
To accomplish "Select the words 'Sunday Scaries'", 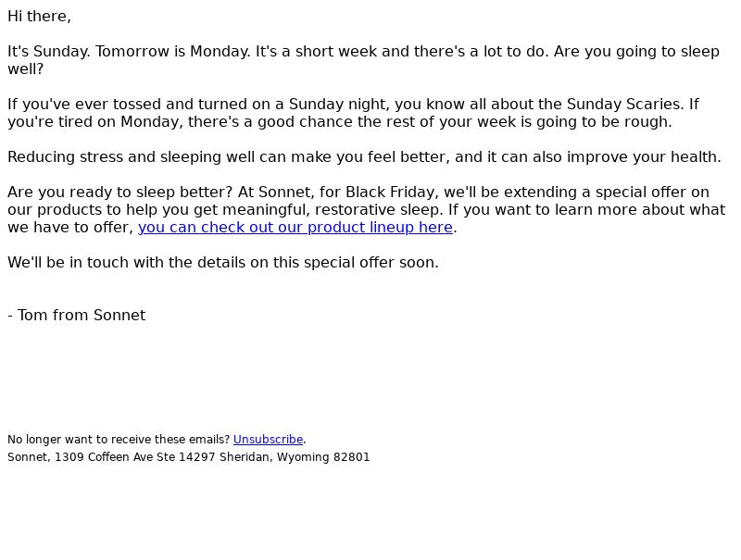I will pyautogui.click(x=622, y=105).
